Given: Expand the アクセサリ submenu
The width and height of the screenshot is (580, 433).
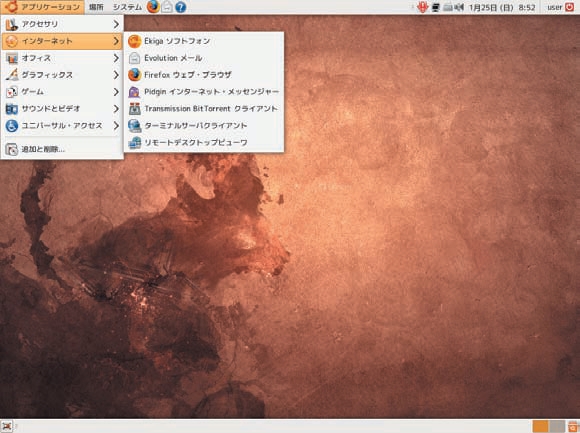Looking at the screenshot, I should tap(62, 24).
